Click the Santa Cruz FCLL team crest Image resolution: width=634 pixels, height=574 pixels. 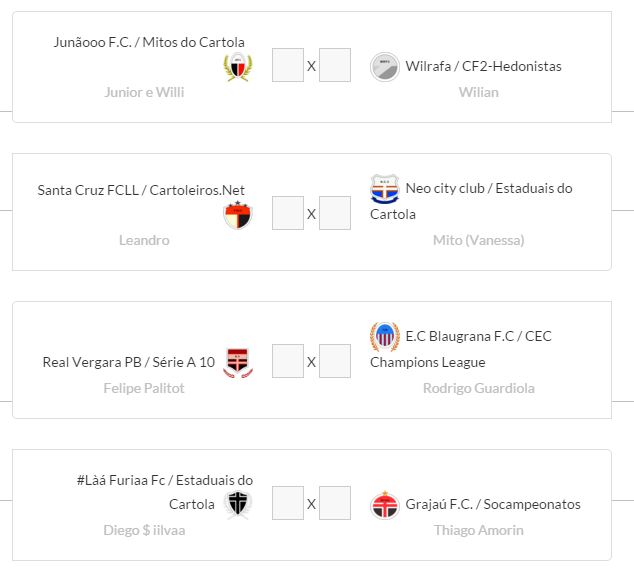[x=238, y=215]
